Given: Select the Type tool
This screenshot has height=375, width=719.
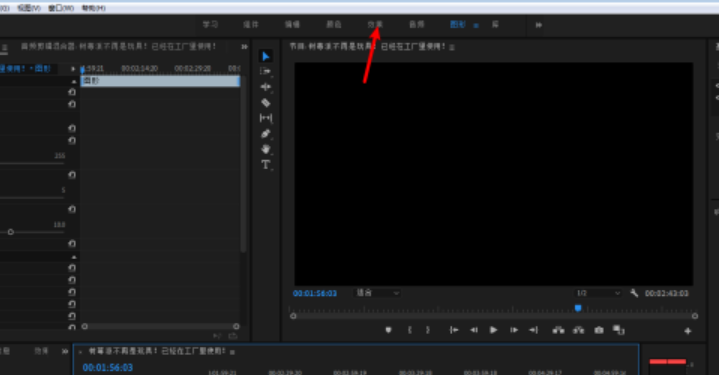Looking at the screenshot, I should [x=265, y=165].
